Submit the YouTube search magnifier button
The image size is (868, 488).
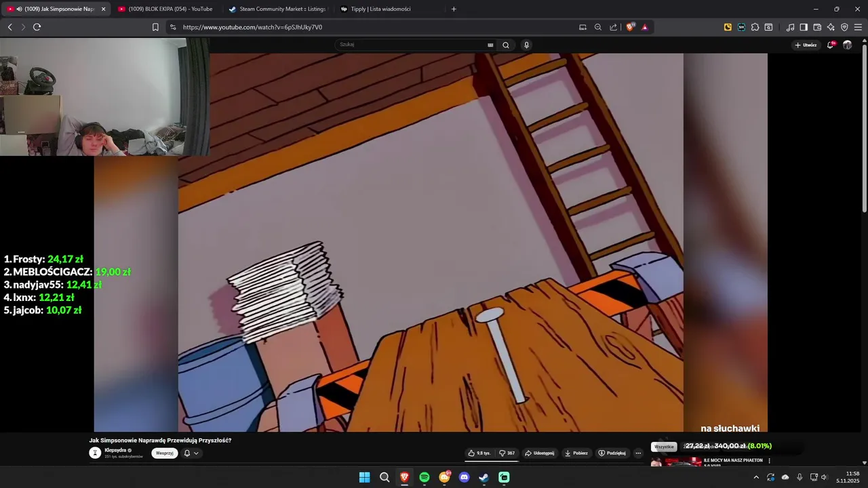click(x=506, y=45)
